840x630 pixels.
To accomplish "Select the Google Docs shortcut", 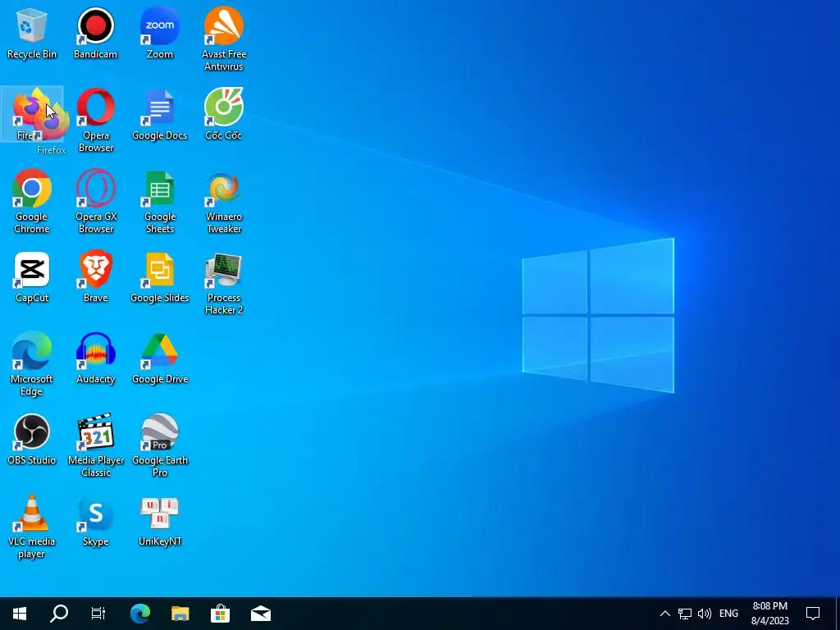I will 160,115.
